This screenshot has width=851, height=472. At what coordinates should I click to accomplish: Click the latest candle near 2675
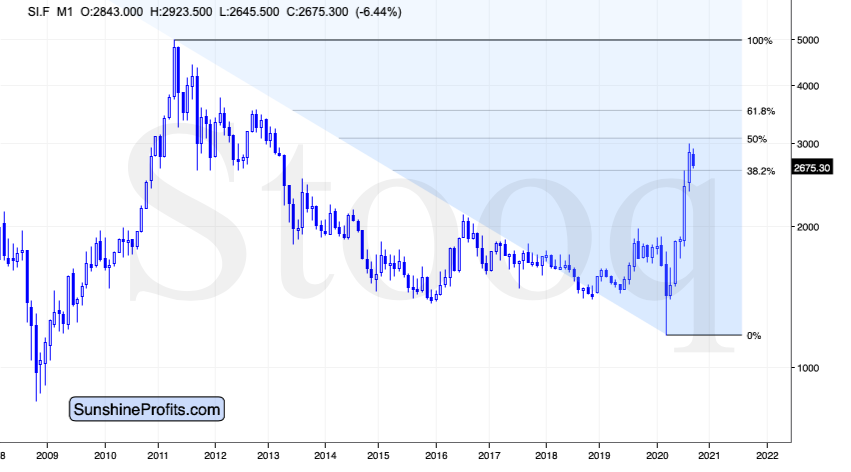693,161
